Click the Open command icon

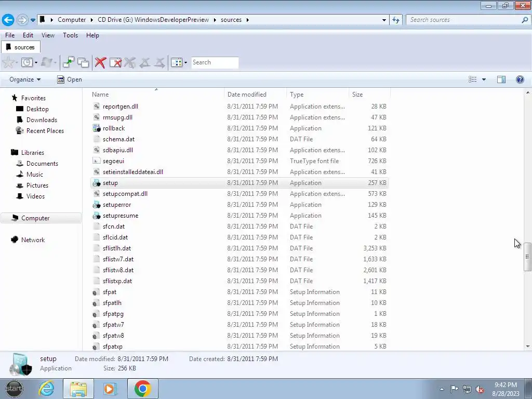pyautogui.click(x=61, y=79)
